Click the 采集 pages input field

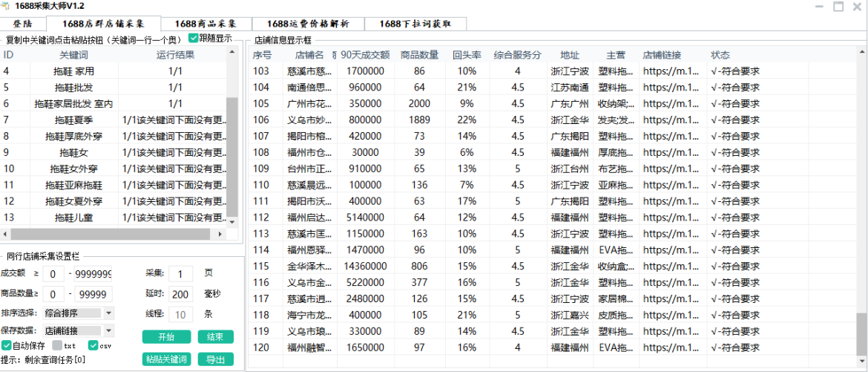[x=181, y=273]
